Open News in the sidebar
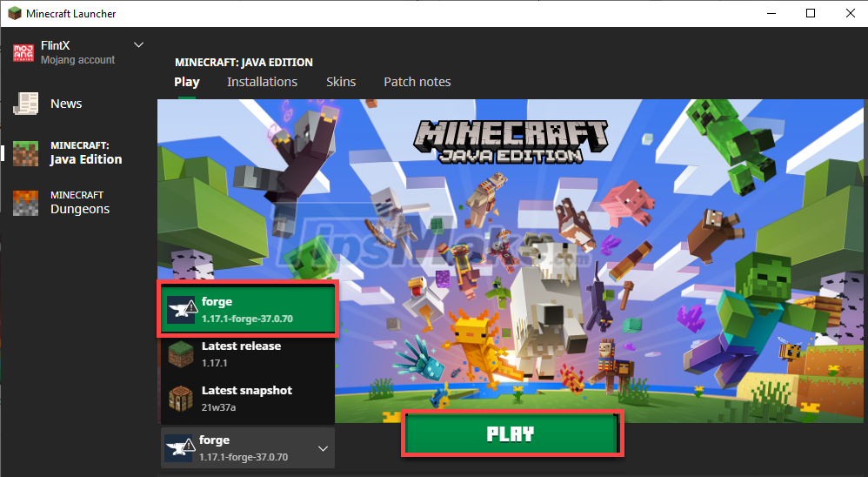This screenshot has width=868, height=477. pyautogui.click(x=66, y=104)
